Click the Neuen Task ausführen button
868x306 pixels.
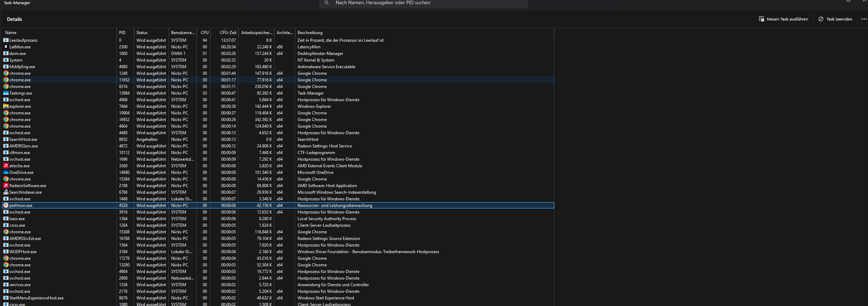[x=783, y=19]
